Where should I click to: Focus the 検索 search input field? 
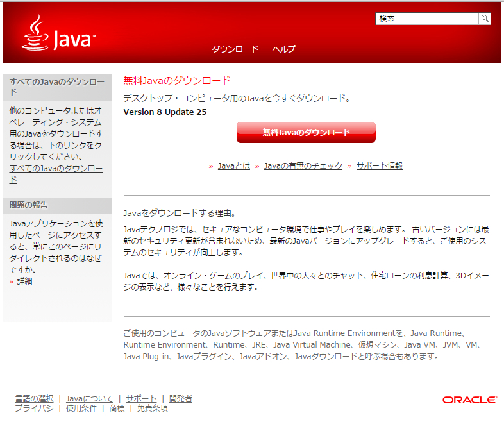pos(426,19)
